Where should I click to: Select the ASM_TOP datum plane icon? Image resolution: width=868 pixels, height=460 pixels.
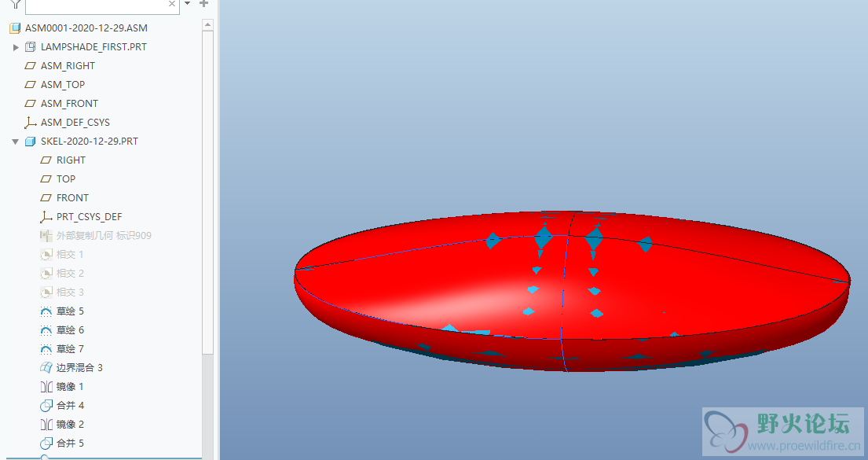[x=31, y=85]
